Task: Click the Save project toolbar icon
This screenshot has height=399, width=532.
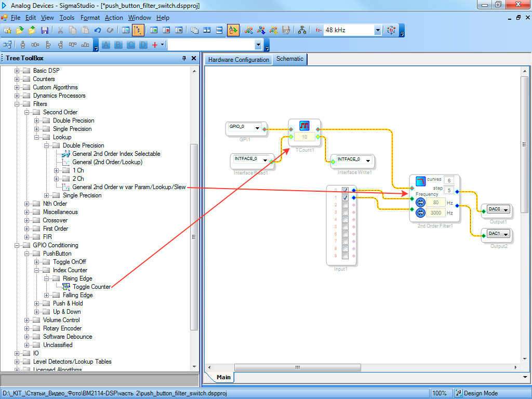Action: (x=45, y=30)
